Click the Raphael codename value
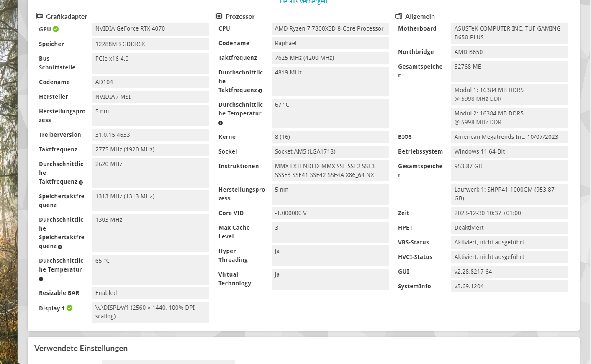The width and height of the screenshot is (591, 364). click(330, 43)
